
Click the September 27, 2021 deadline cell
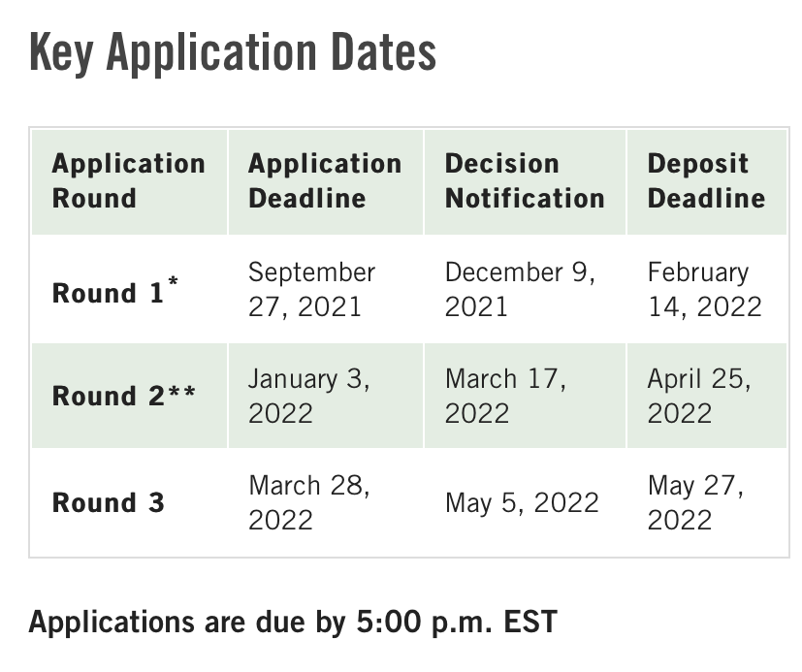(x=312, y=290)
